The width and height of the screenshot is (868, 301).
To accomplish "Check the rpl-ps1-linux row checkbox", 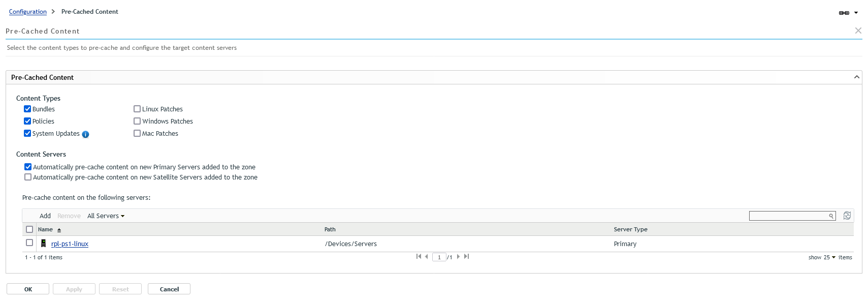I will [29, 243].
